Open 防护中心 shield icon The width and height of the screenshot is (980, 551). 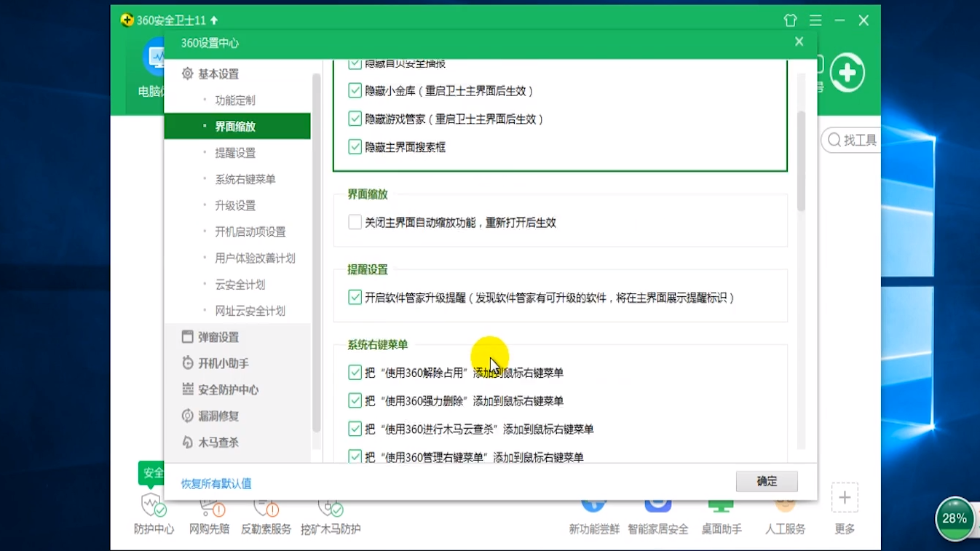pos(153,504)
